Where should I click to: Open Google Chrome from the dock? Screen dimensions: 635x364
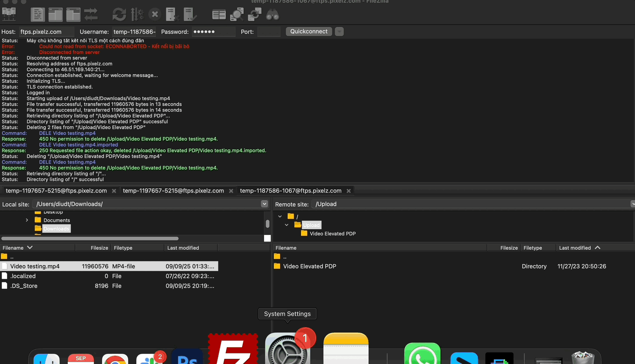[115, 359]
